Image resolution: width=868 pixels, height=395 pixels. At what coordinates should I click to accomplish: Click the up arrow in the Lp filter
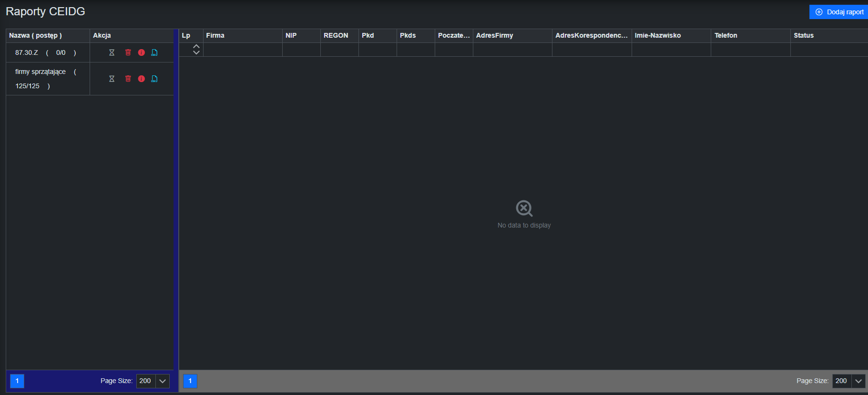pos(196,46)
